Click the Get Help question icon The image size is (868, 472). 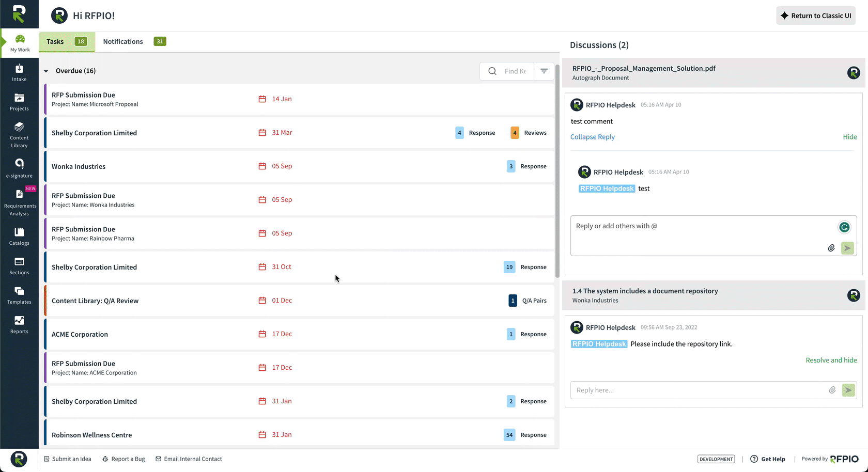tap(754, 459)
